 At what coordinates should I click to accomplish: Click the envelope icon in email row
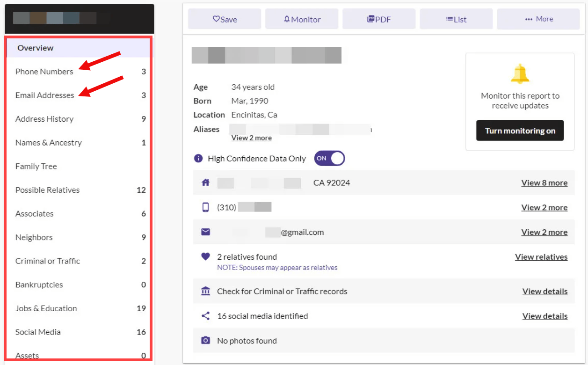click(205, 232)
